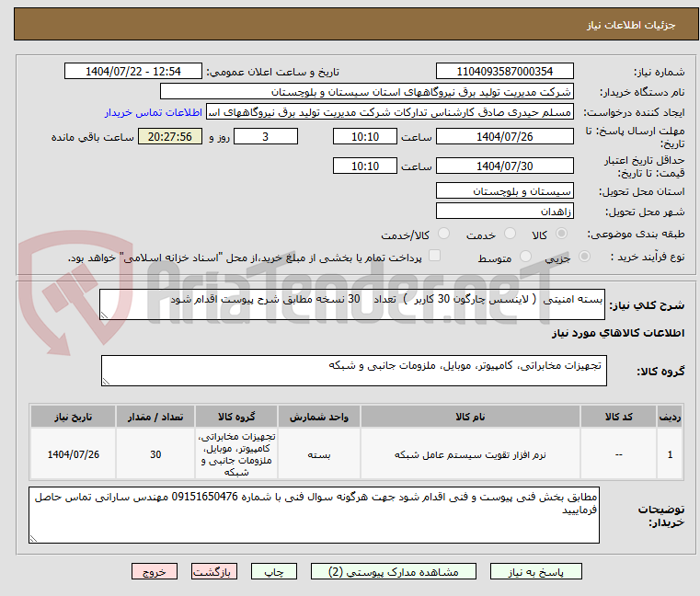Select the خدمت radio button

pyautogui.click(x=510, y=234)
